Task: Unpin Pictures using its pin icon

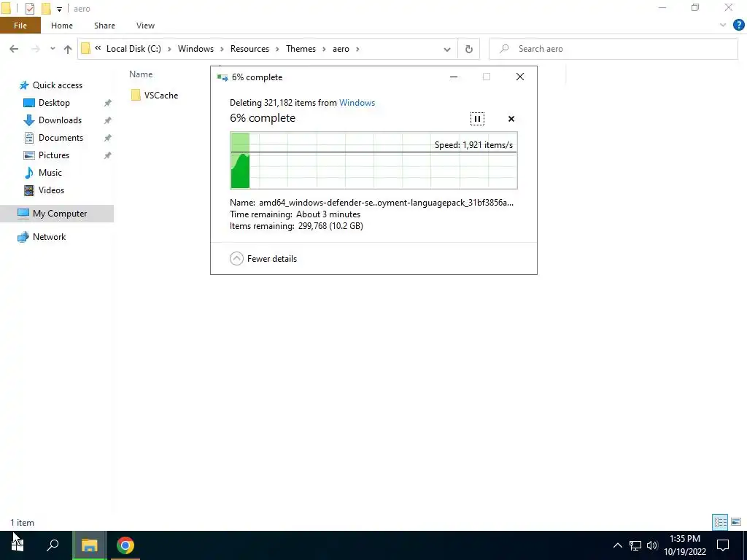Action: pos(108,155)
